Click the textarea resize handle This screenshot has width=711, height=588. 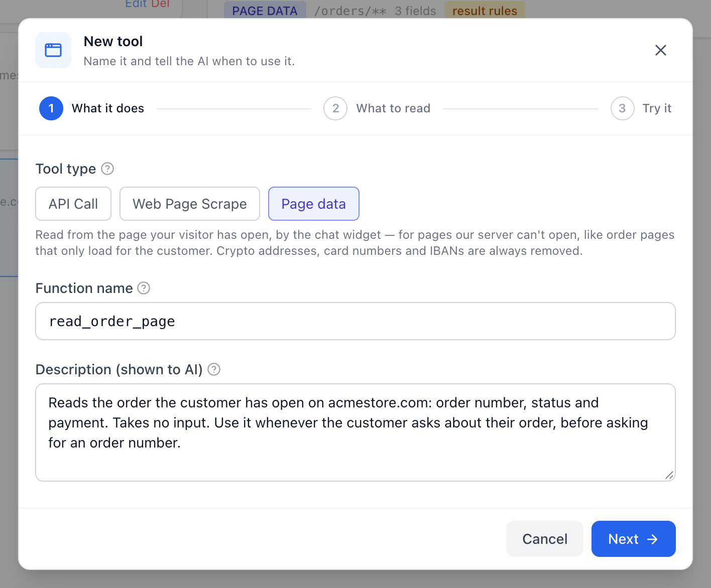[x=669, y=475]
